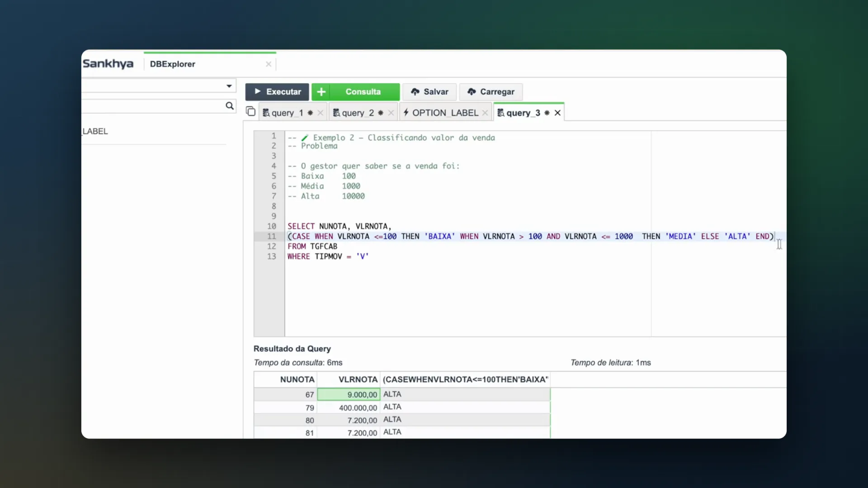Click the cloud download icon in Carregar
This screenshot has height=488, width=868.
[x=472, y=92]
